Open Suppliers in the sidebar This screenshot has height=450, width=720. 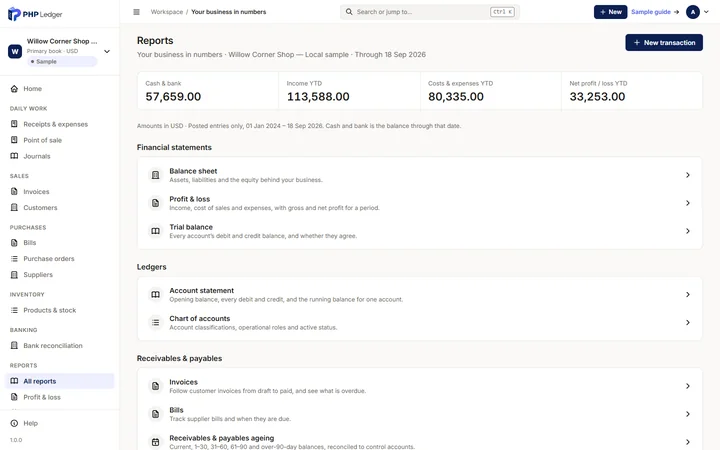pyautogui.click(x=59, y=275)
